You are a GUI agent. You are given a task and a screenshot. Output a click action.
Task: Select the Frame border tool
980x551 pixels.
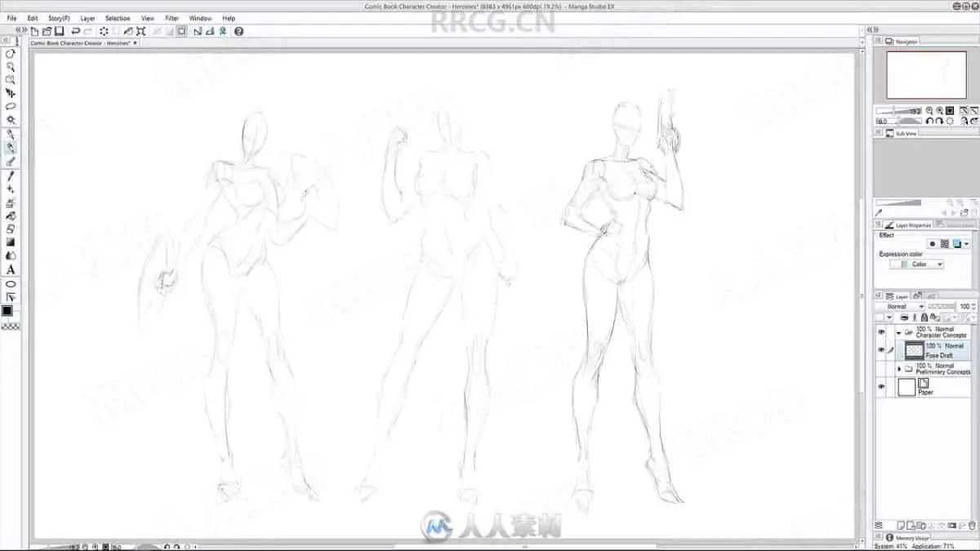[11, 297]
